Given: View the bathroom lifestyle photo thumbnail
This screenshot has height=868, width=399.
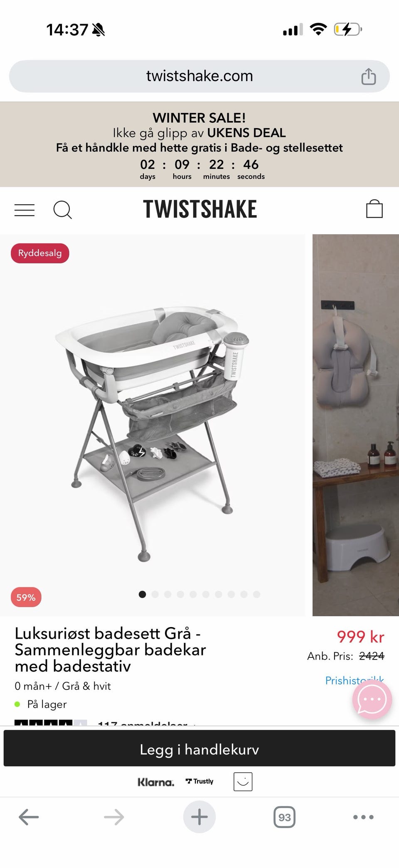Looking at the screenshot, I should (356, 425).
